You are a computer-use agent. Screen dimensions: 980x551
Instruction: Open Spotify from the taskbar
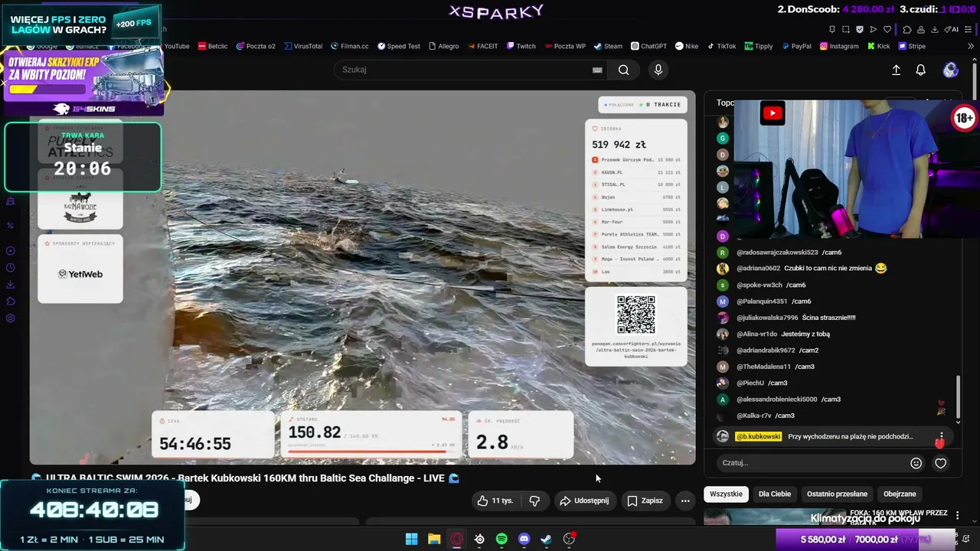501,539
